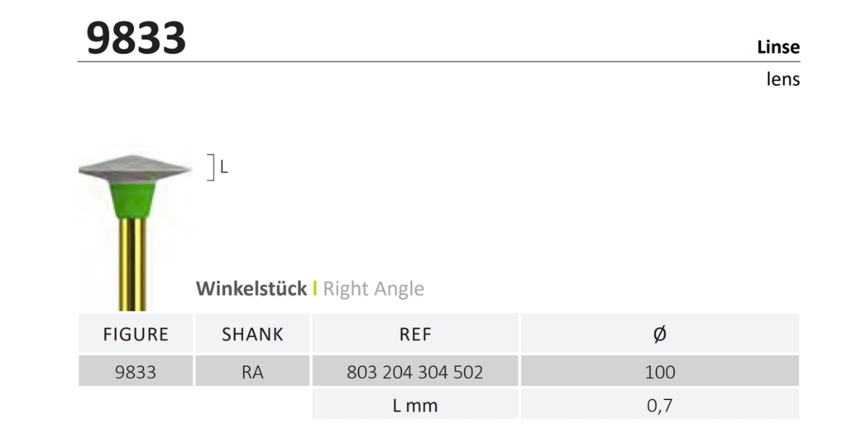Image resolution: width=868 pixels, height=436 pixels.
Task: Click the diameter value 100
Action: (660, 372)
